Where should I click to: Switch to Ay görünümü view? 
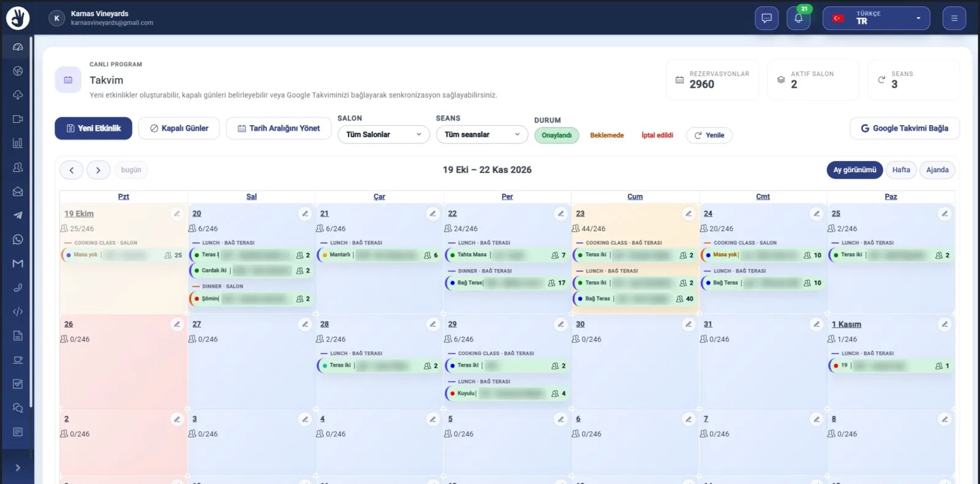pos(854,170)
